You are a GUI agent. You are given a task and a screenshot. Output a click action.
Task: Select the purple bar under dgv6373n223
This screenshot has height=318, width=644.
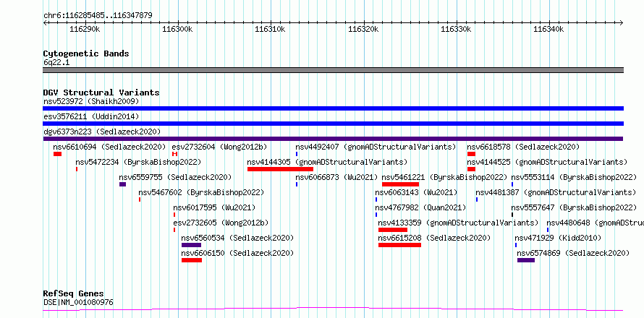click(x=333, y=139)
